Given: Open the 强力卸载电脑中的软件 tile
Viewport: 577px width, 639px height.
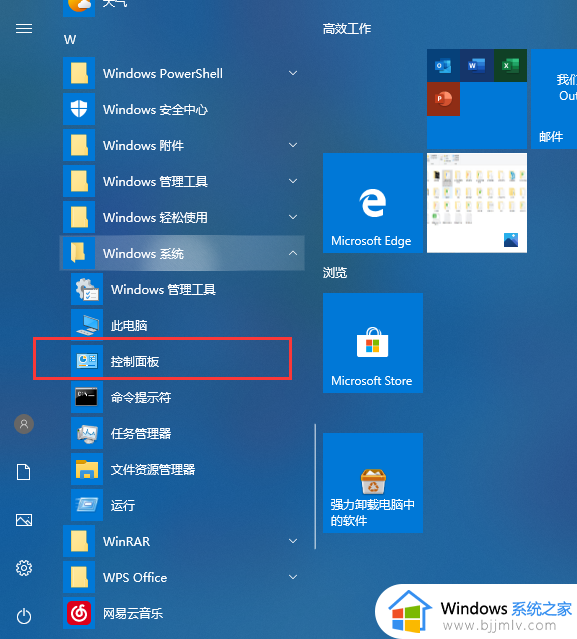Looking at the screenshot, I should pyautogui.click(x=373, y=483).
